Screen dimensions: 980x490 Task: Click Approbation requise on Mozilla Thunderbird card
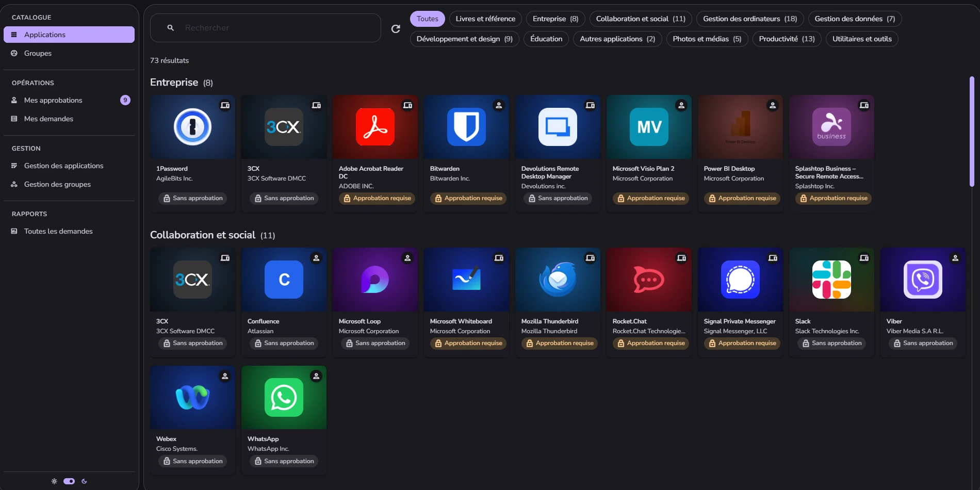560,343
